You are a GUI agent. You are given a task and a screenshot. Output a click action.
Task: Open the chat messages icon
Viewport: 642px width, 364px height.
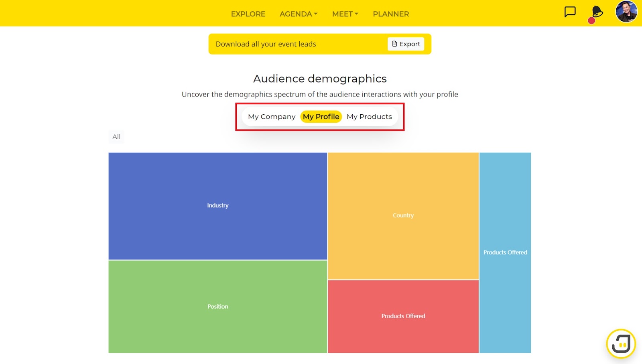570,12
